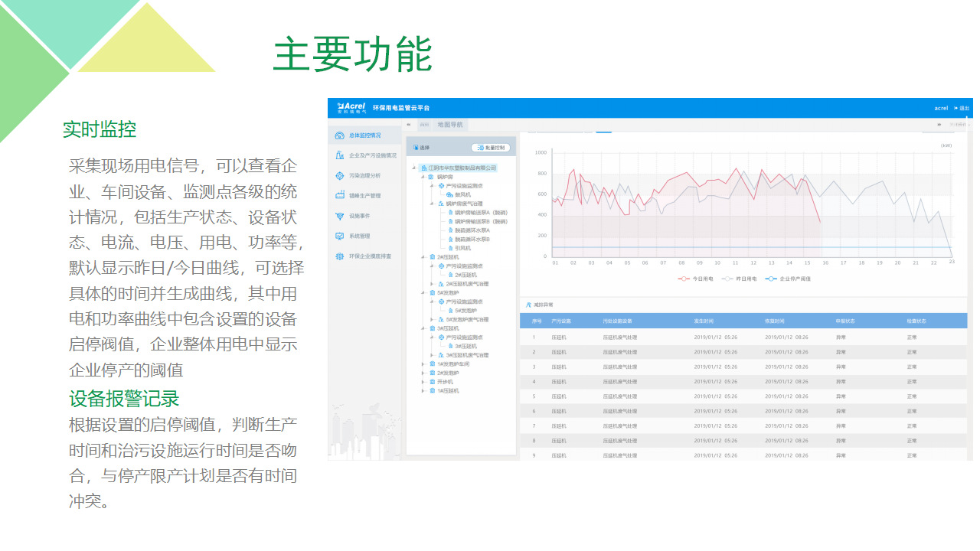This screenshot has height=551, width=980.
Task: Click the 设施事件 sidebar icon
Action: click(x=340, y=216)
